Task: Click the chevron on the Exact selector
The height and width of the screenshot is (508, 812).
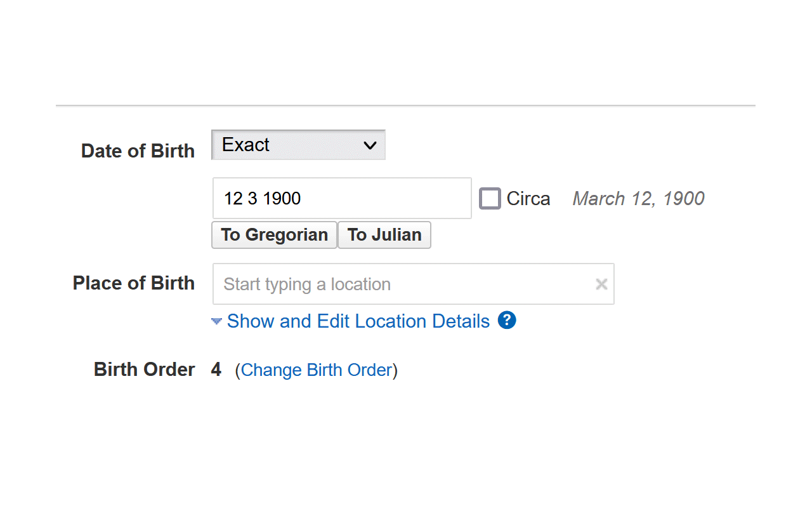Action: pos(370,145)
